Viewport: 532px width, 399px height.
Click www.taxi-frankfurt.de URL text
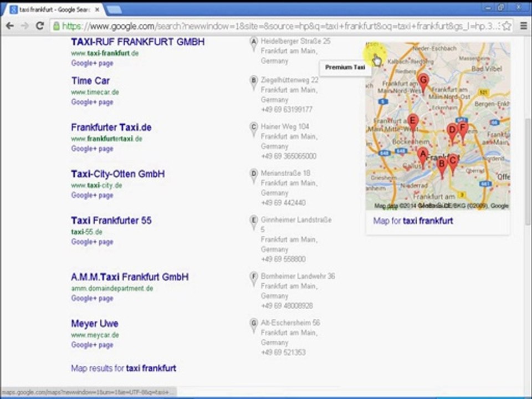pos(105,53)
